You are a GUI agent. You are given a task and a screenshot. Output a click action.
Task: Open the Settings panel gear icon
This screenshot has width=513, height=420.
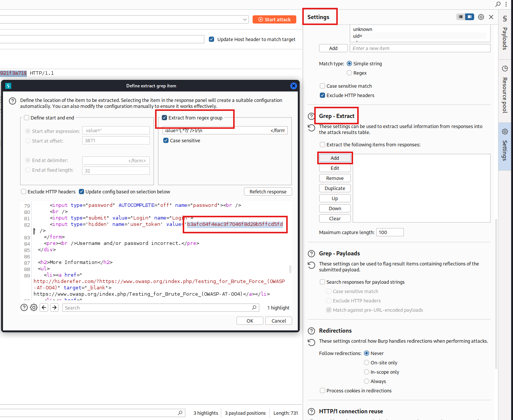pyautogui.click(x=481, y=17)
